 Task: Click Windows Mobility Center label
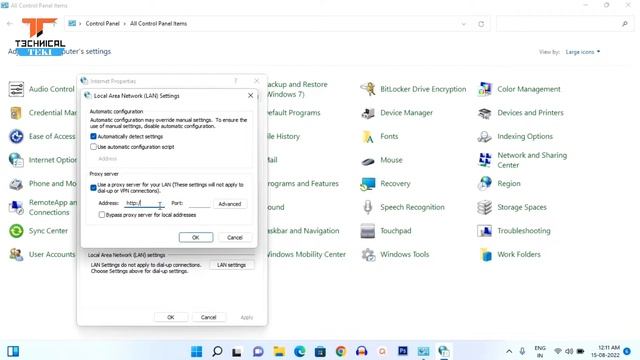click(306, 254)
